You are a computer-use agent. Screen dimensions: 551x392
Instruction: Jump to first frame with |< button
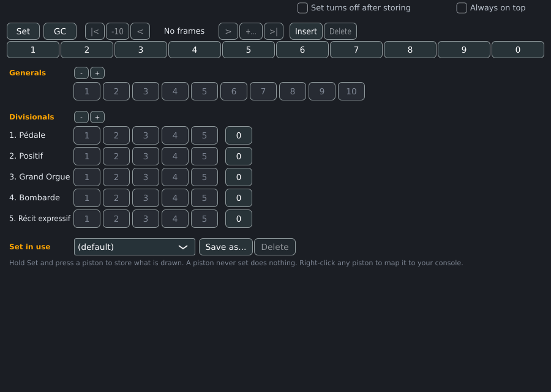(95, 31)
